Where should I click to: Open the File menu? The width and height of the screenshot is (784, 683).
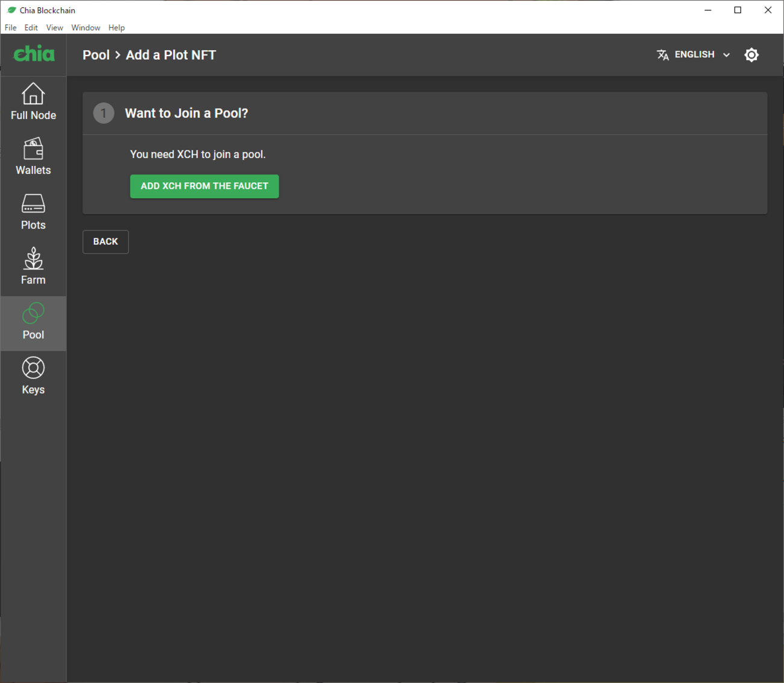point(11,28)
